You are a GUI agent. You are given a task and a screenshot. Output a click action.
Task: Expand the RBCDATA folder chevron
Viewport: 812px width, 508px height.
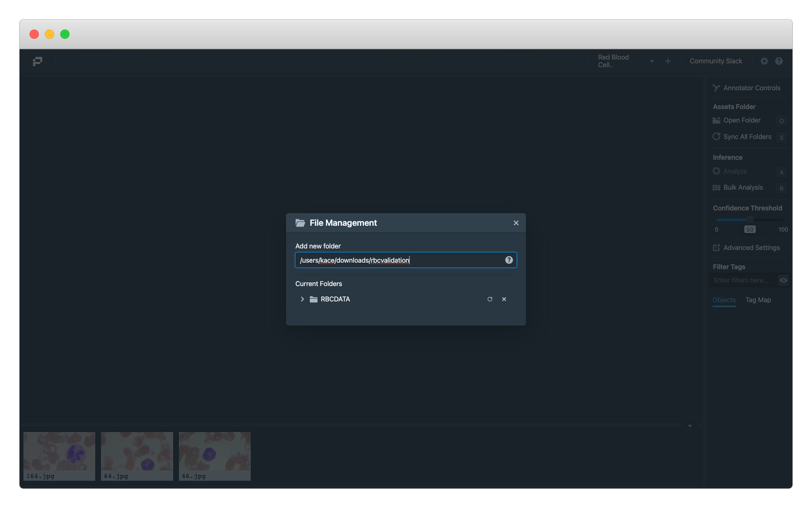tap(302, 299)
